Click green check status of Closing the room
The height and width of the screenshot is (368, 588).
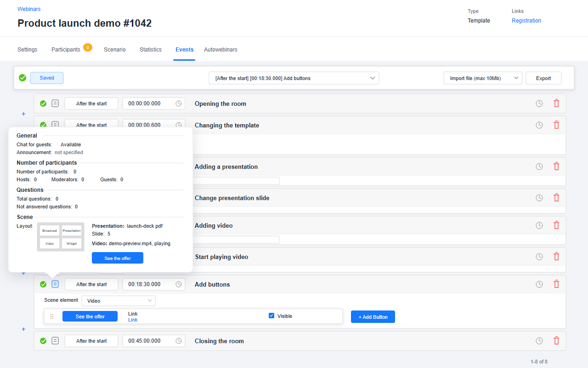43,341
